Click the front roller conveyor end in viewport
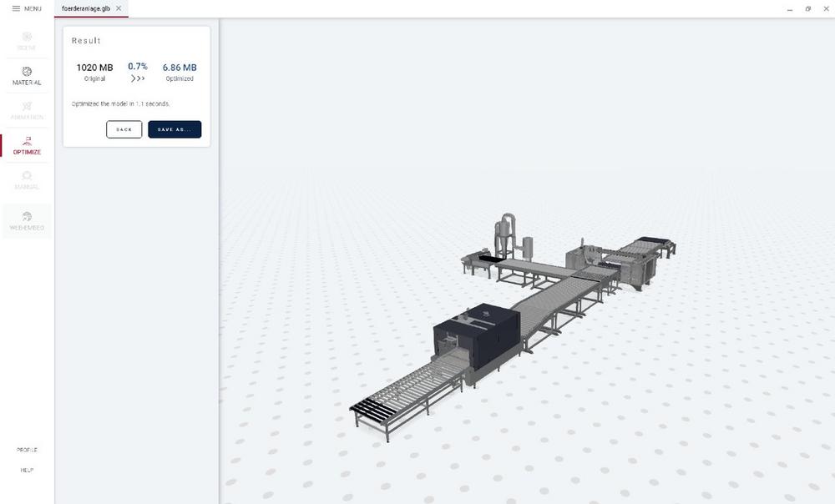 click(372, 411)
